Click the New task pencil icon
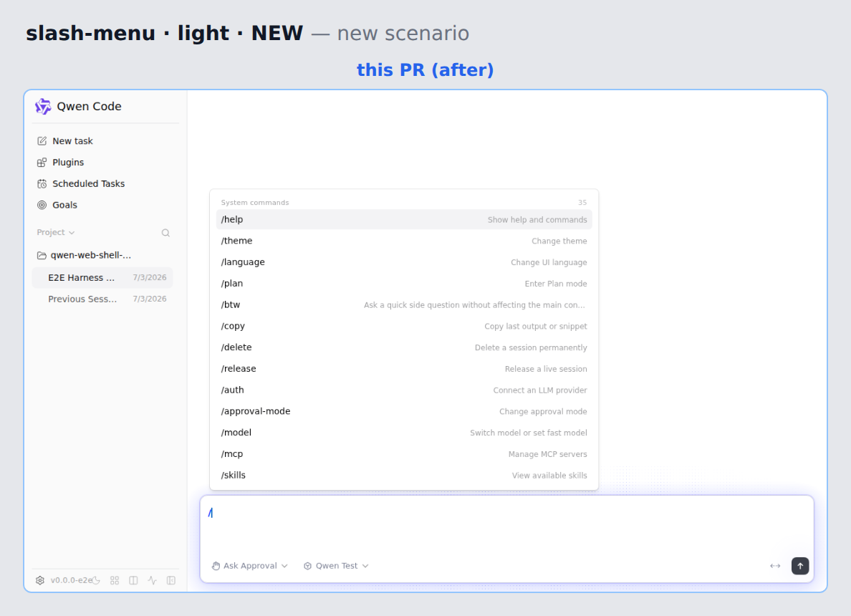The height and width of the screenshot is (616, 851). tap(42, 141)
